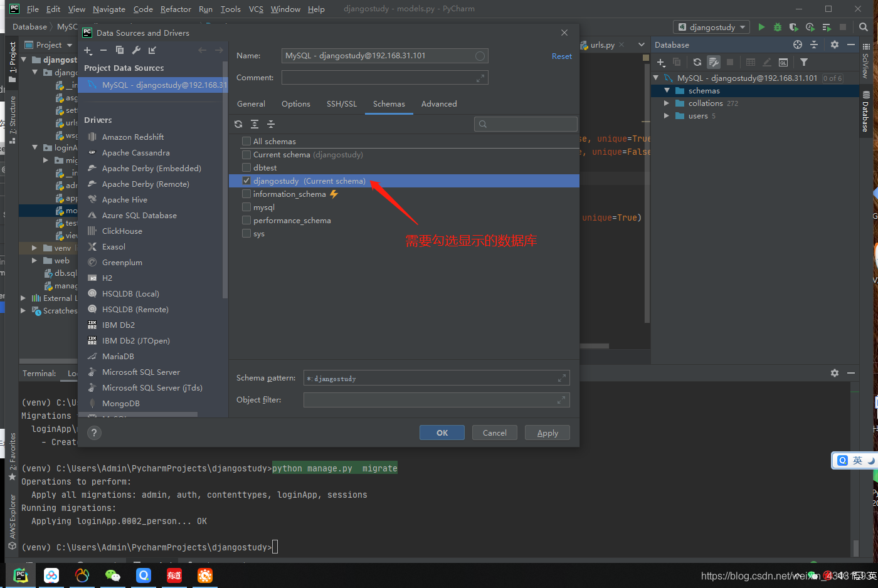Click the Object filter field
The height and width of the screenshot is (588, 878).
click(x=436, y=400)
